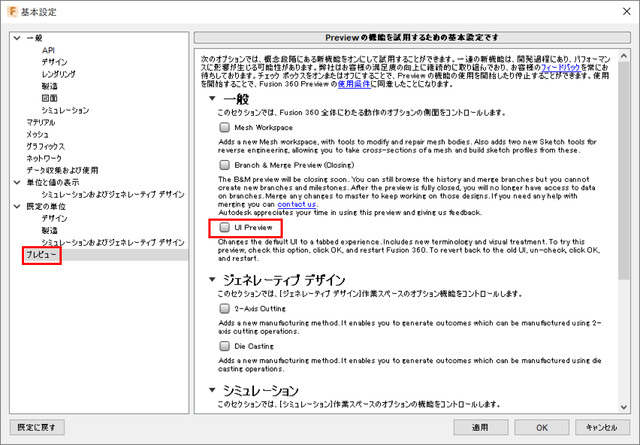Close the 基本設定 dialog
This screenshot has height=445, width=640.
point(627,11)
